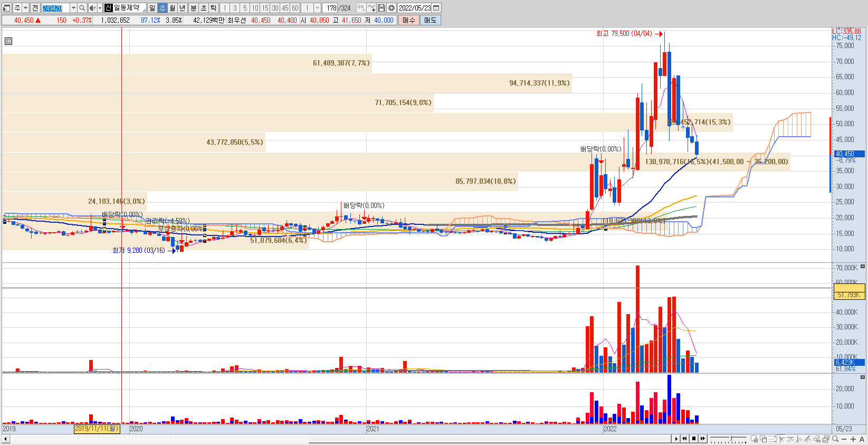
Task: Open chart settings gear icon
Action: 392,8
